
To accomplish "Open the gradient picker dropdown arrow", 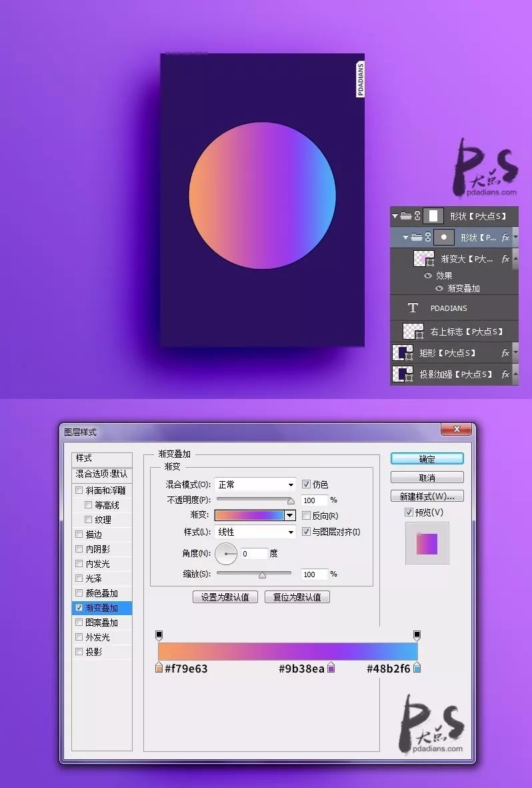I will (x=290, y=515).
